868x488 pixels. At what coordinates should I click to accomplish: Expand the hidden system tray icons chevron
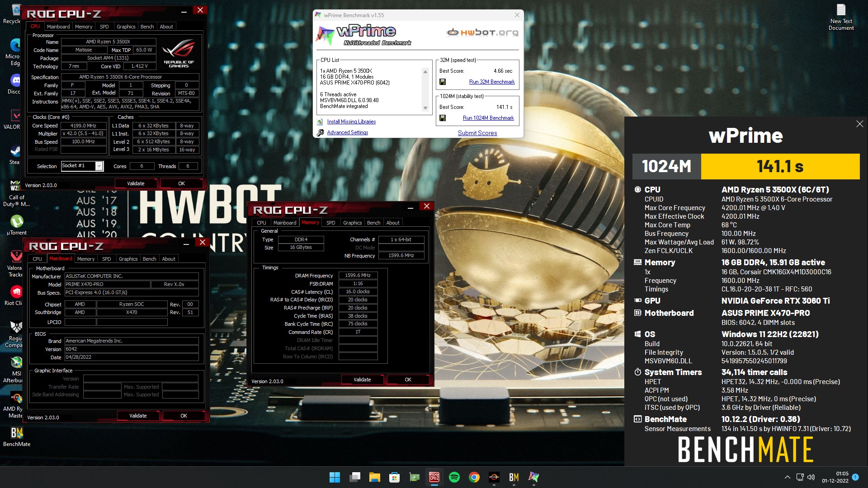point(788,477)
